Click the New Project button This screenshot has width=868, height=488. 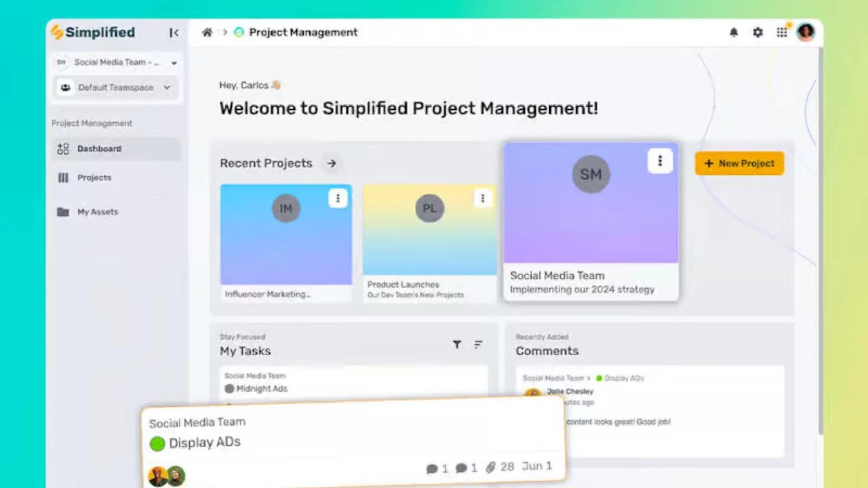click(739, 163)
